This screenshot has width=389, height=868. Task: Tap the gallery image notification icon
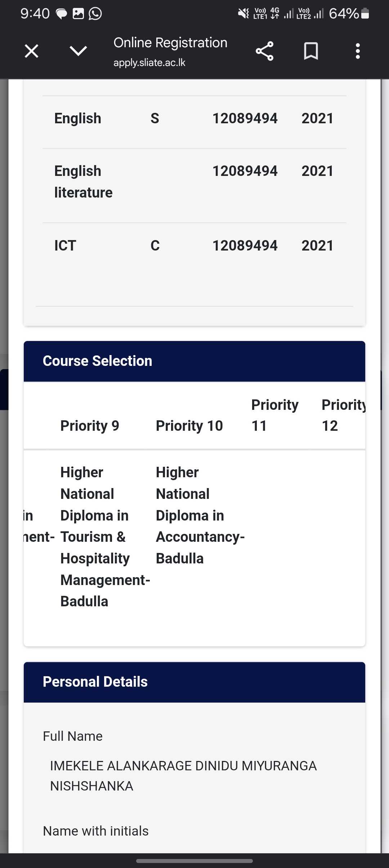(78, 14)
